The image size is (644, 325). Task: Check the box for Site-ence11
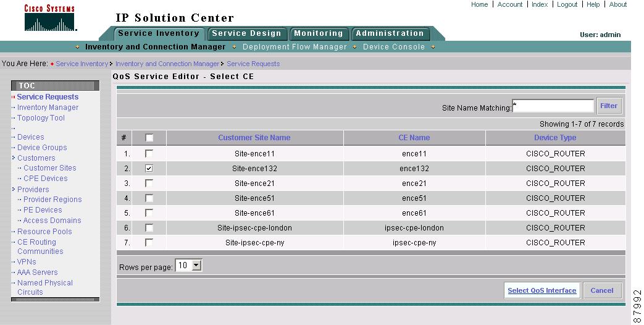[149, 153]
